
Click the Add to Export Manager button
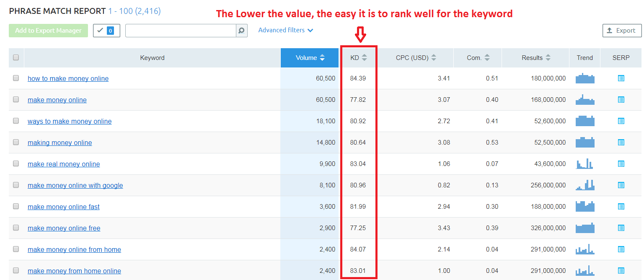pyautogui.click(x=48, y=31)
